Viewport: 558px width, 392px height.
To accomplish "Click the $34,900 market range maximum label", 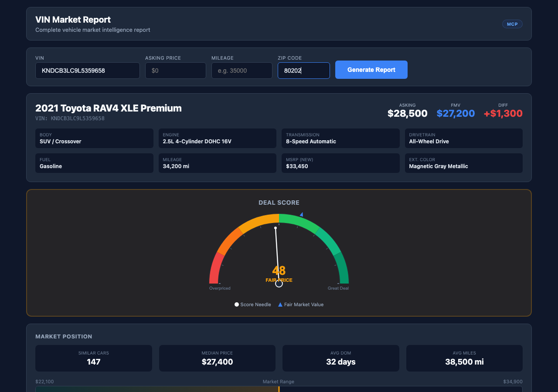I will (x=513, y=382).
